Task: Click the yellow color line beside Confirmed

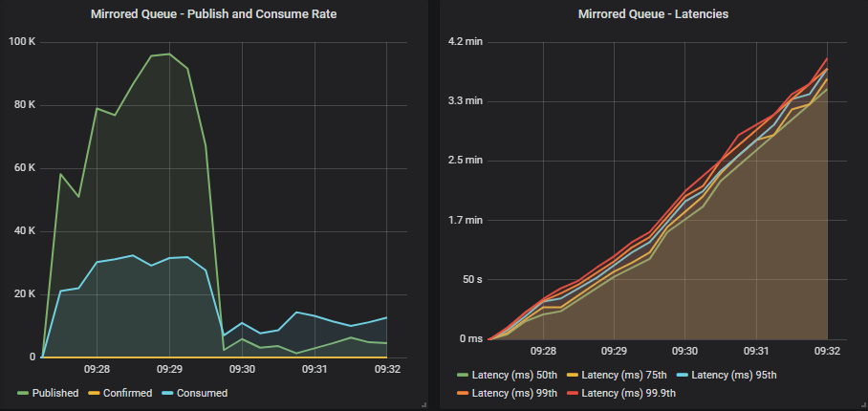Action: (95, 393)
